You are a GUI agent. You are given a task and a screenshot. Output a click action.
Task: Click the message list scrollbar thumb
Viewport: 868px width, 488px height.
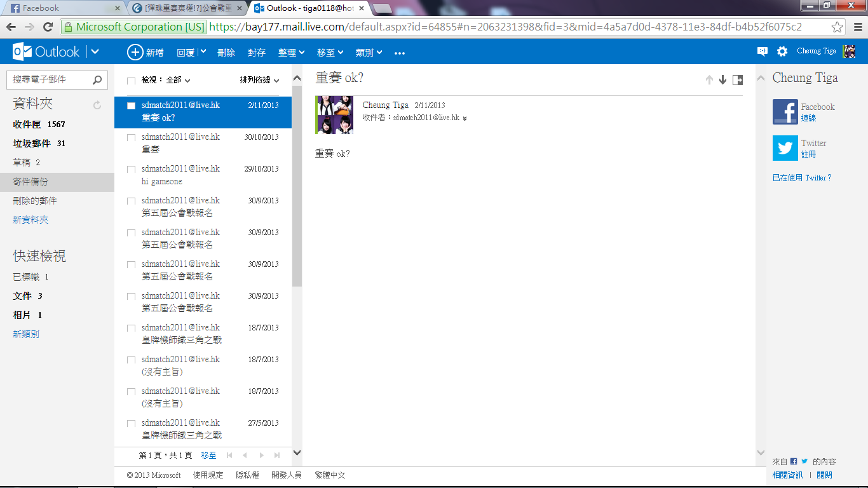click(x=297, y=186)
